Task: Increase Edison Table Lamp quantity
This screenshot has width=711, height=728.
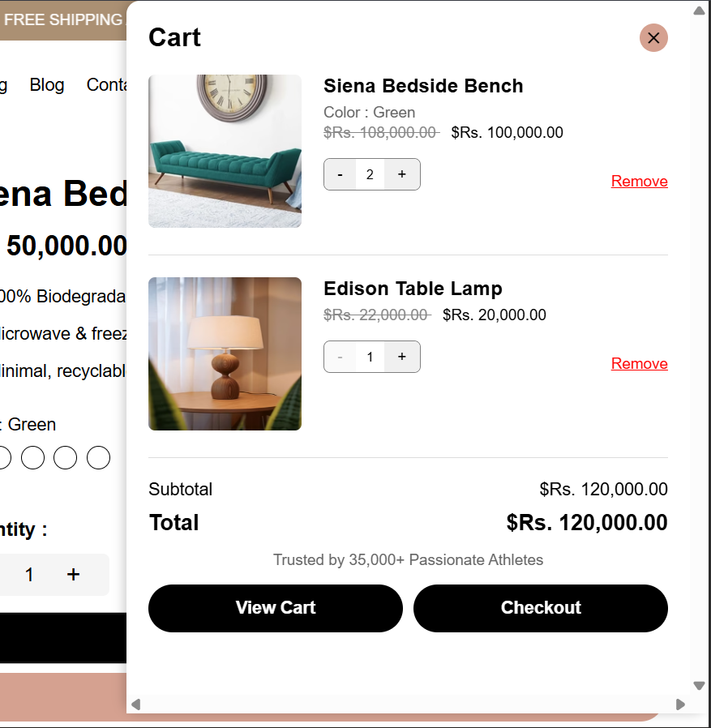Action: pyautogui.click(x=402, y=357)
